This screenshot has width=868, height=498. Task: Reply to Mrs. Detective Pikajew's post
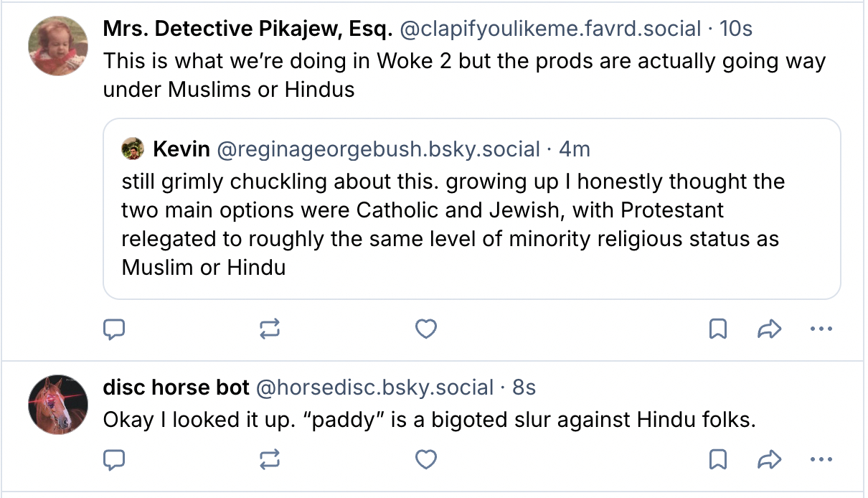pyautogui.click(x=115, y=329)
